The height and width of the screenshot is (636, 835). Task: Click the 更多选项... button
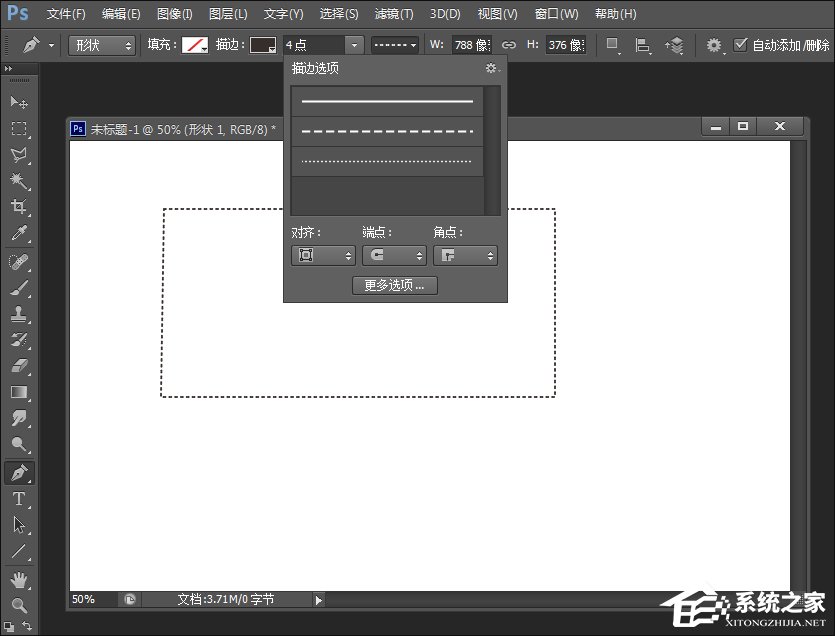(x=394, y=285)
